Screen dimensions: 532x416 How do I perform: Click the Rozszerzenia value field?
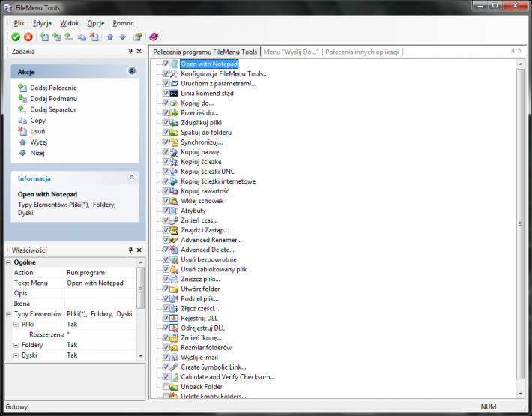pos(100,334)
